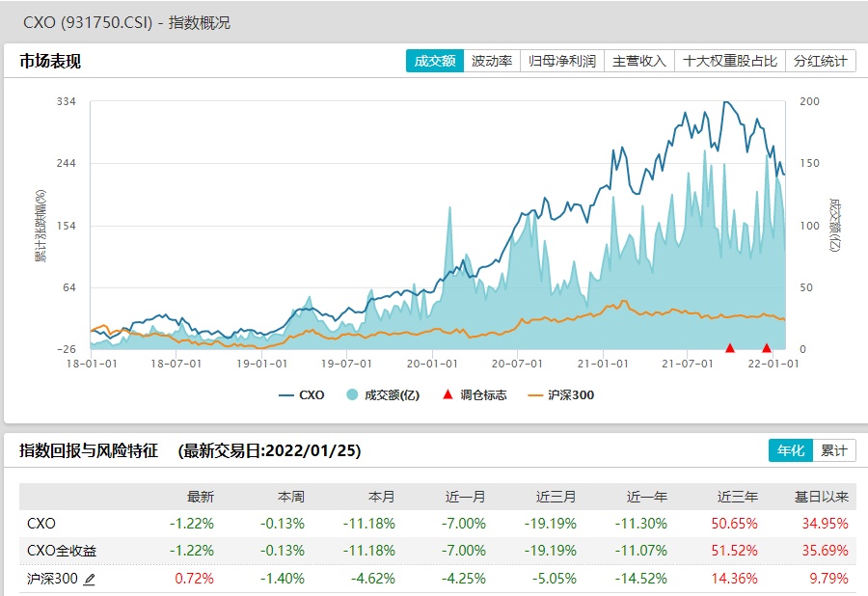
Task: Click the later red rebalancing triangle near 22-01-01
Action: click(x=767, y=348)
